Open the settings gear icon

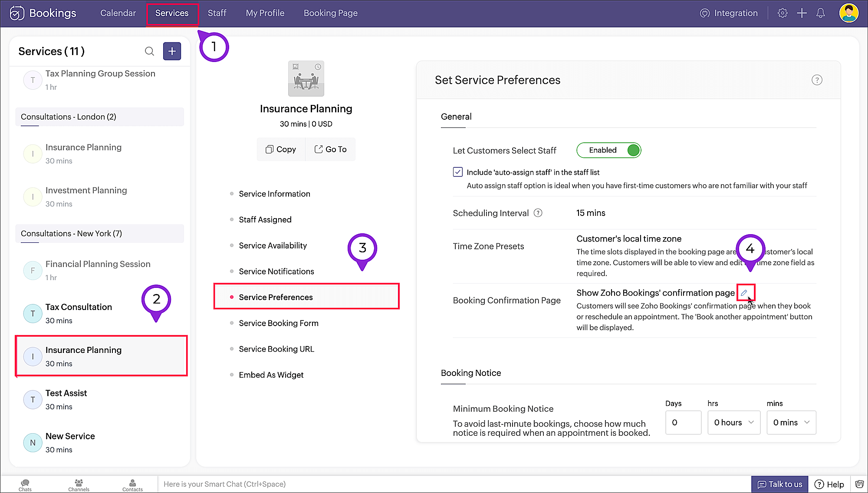coord(782,13)
